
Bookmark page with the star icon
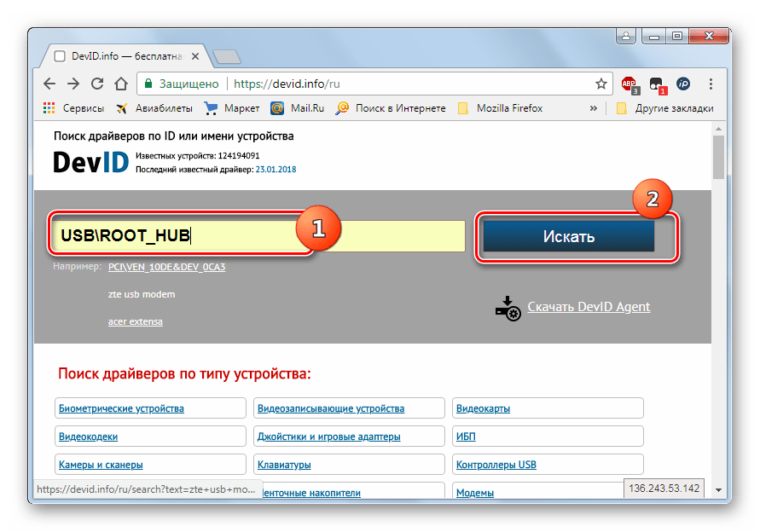[601, 84]
